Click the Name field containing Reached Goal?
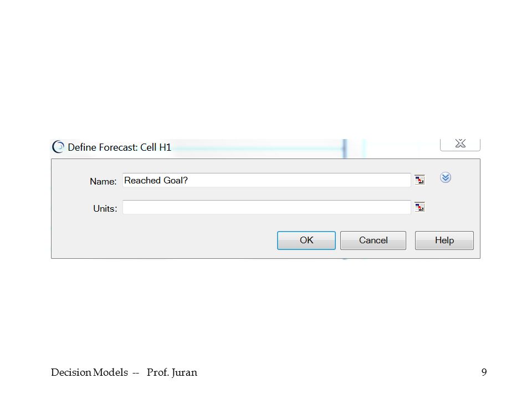532x399 pixels. pos(267,180)
